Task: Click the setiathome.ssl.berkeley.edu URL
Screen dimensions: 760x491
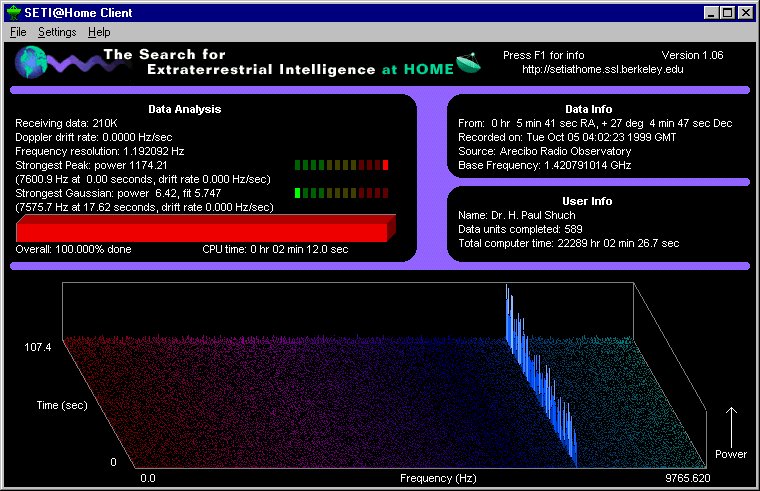Action: coord(602,69)
